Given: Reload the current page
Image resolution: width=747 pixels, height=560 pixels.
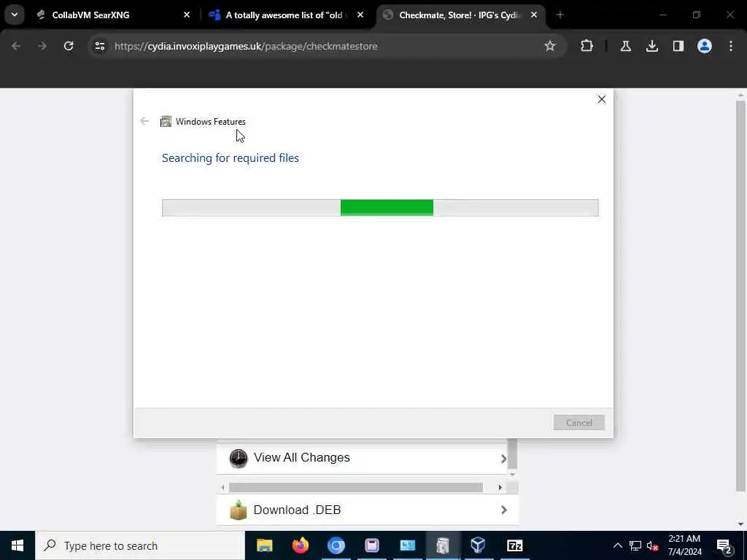Looking at the screenshot, I should click(x=69, y=46).
